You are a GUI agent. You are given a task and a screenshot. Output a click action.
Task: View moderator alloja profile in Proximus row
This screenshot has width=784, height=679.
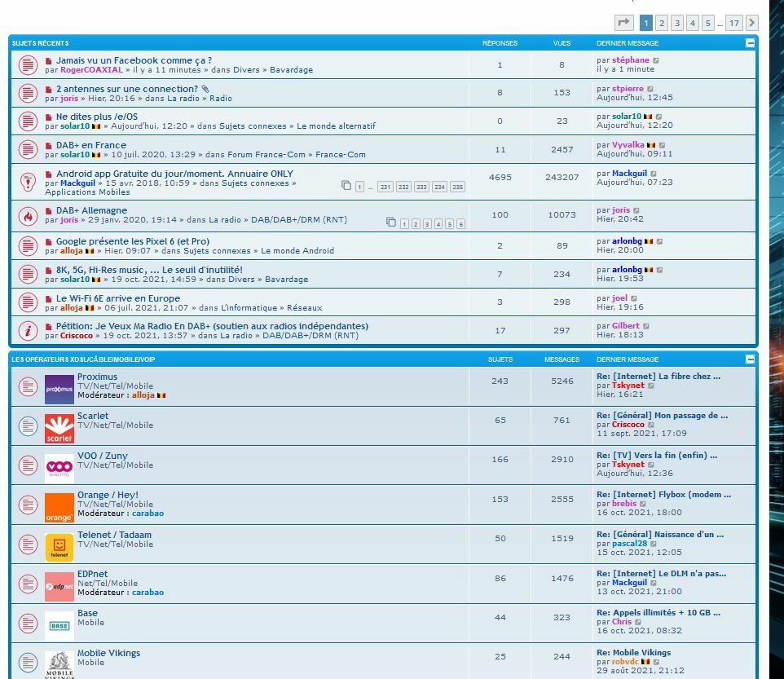pyautogui.click(x=143, y=395)
